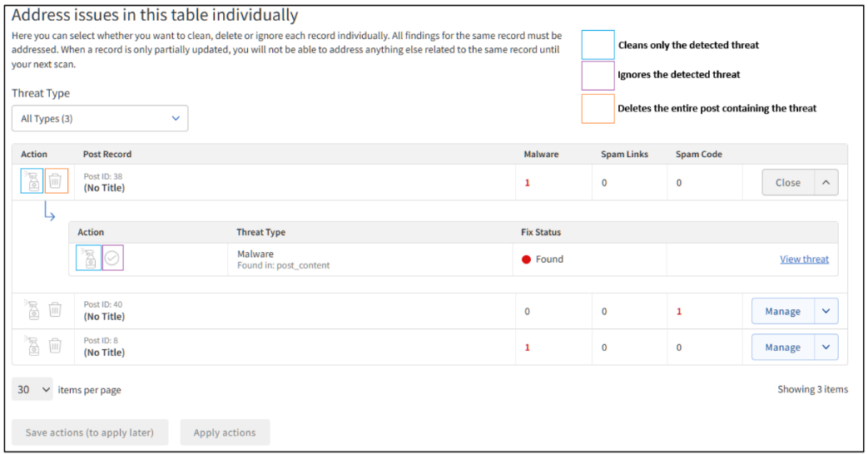
Task: Expand dropdown arrow next to Manage for Post 8
Action: [x=826, y=348]
